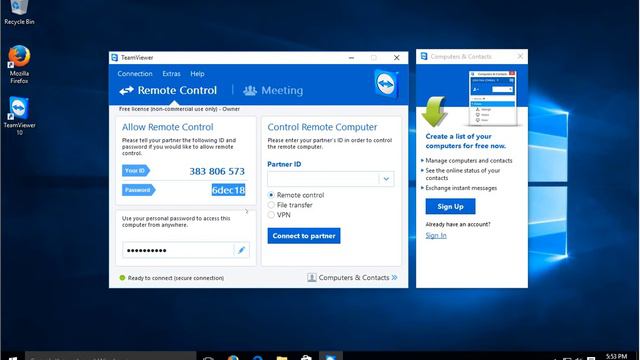Click 'Already have an account?' text

458,224
